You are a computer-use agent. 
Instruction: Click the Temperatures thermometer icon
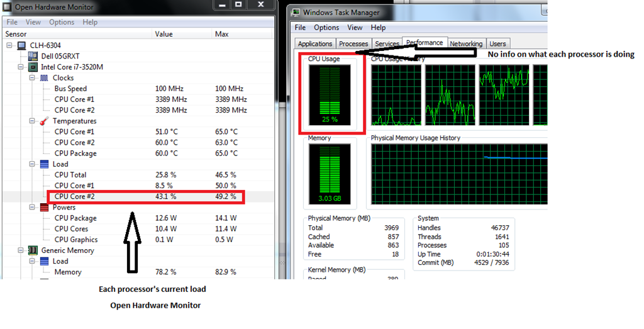(x=45, y=121)
